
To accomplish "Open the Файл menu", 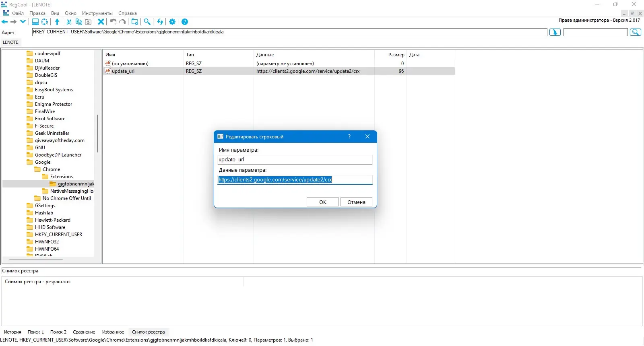I will click(18, 13).
